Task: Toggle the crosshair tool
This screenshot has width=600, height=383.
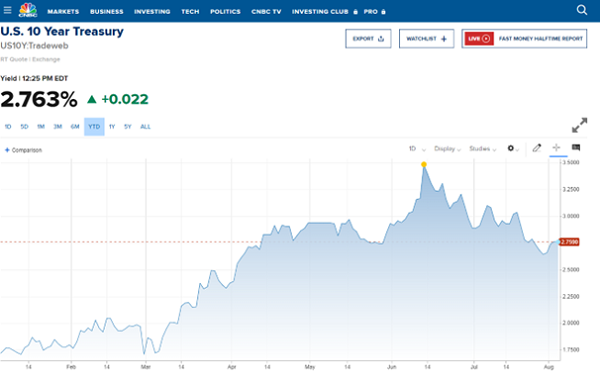Action: pyautogui.click(x=556, y=148)
